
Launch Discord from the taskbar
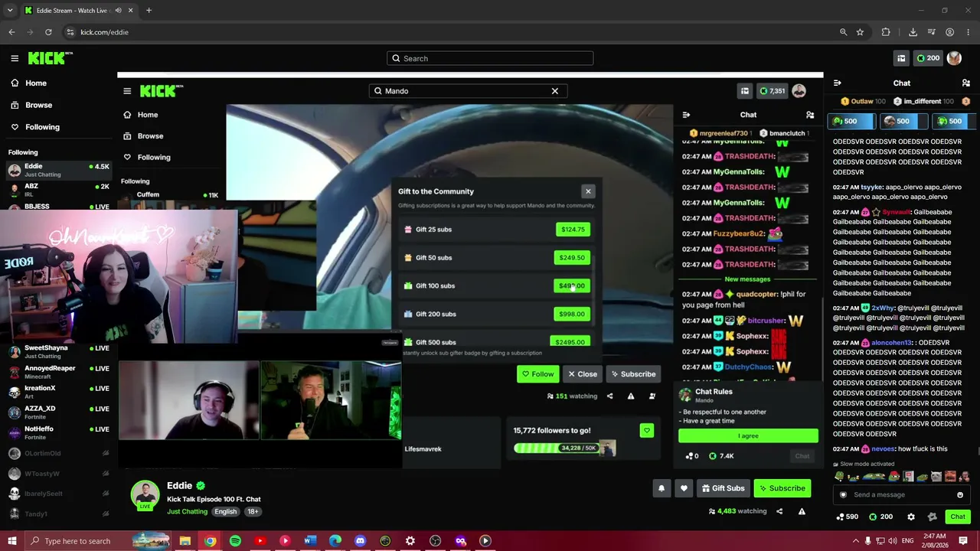coord(360,541)
